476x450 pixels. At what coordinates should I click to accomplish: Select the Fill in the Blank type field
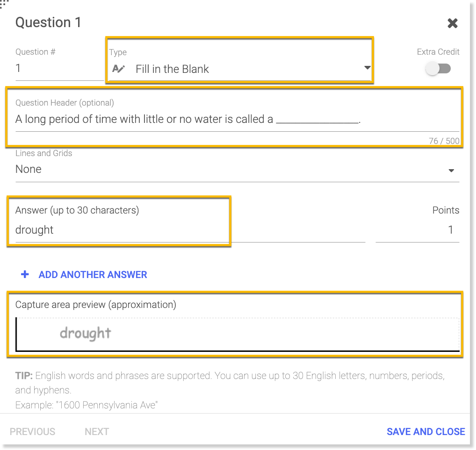[x=234, y=69]
